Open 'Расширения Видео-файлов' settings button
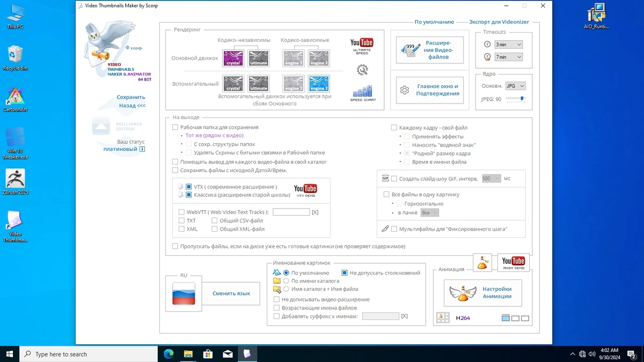The image size is (644, 362). point(430,50)
